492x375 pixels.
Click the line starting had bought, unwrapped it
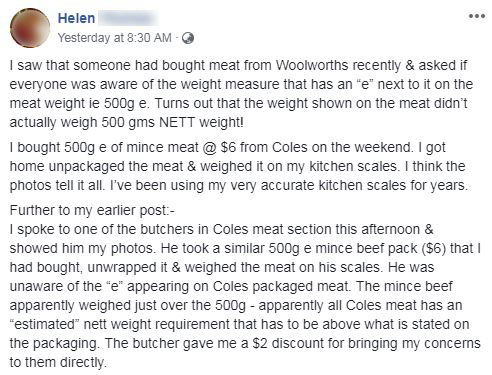222,267
